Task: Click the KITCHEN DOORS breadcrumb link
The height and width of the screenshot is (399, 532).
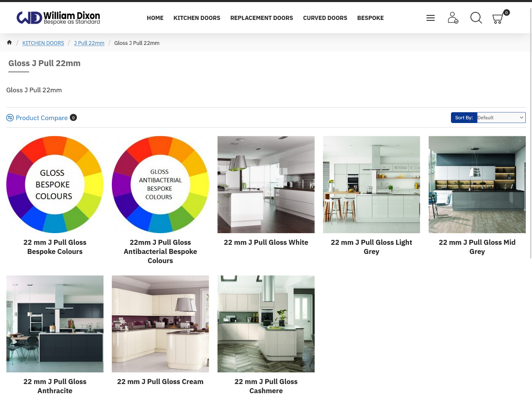Action: [x=43, y=43]
